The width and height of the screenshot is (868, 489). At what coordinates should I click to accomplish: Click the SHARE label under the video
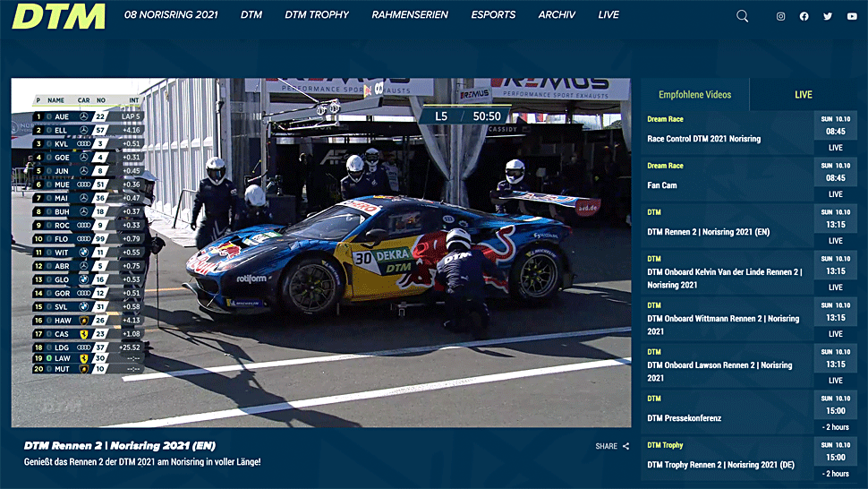606,446
